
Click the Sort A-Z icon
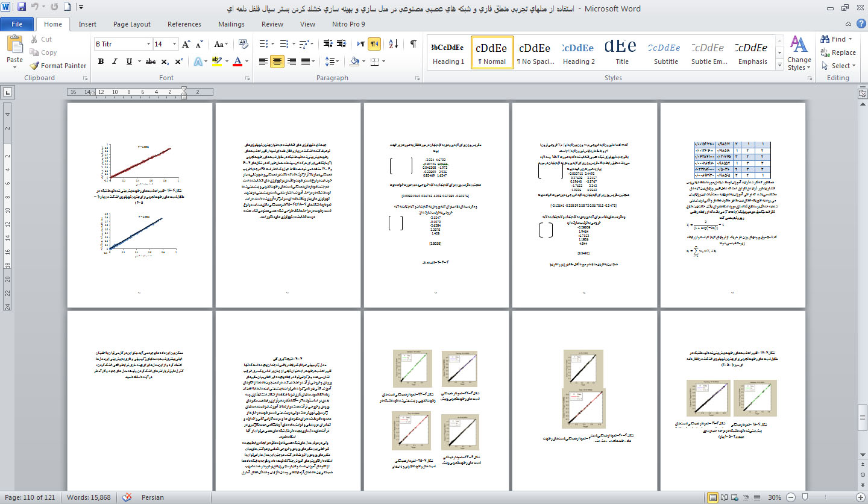(393, 44)
